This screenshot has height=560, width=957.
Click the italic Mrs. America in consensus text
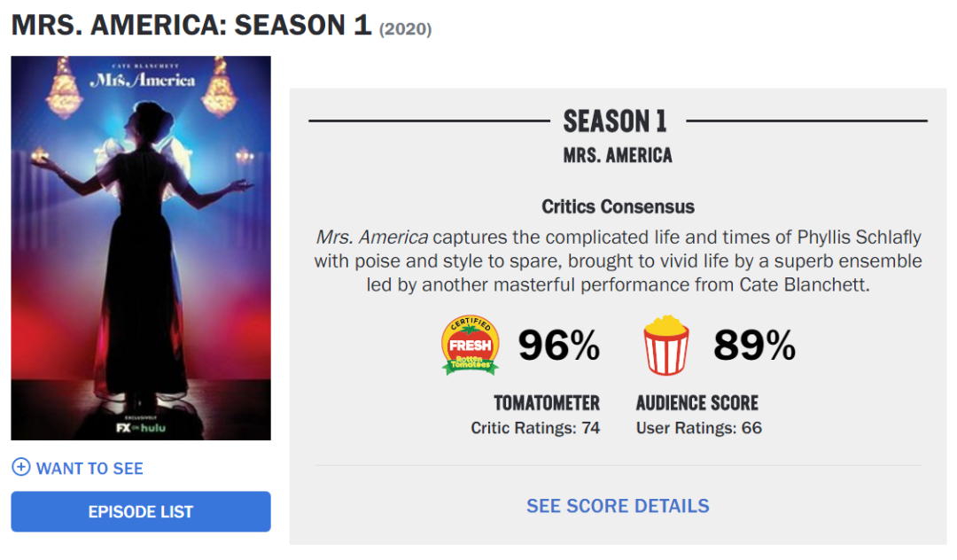click(372, 237)
